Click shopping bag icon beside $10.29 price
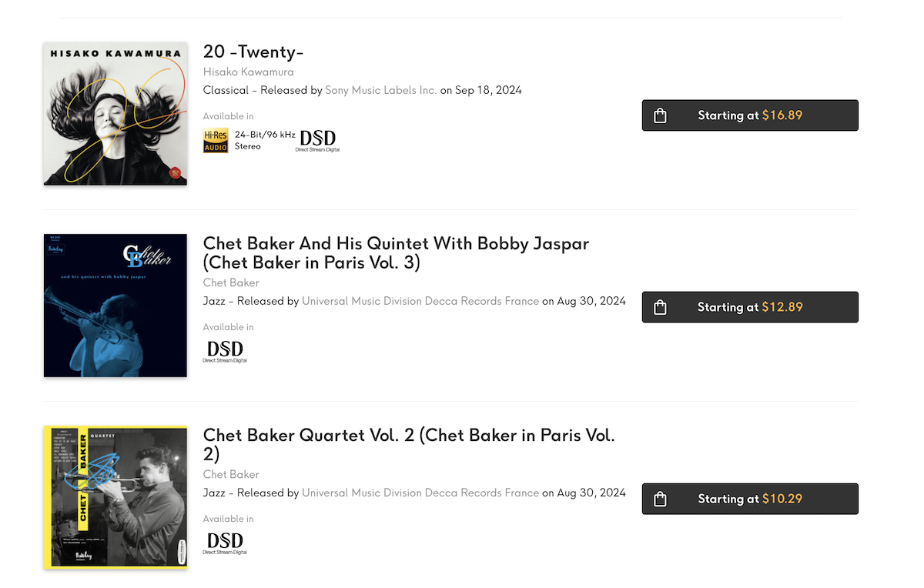924x588 pixels. [x=660, y=499]
